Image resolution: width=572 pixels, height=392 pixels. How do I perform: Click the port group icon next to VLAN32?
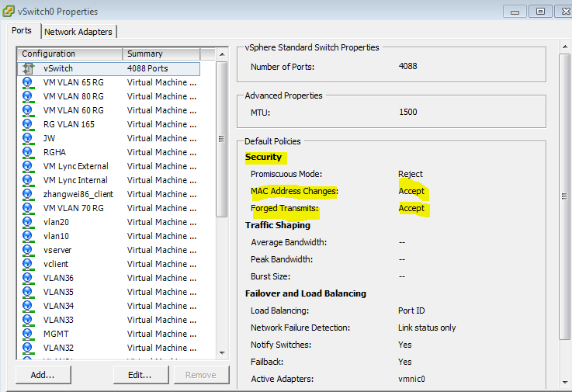tap(28, 348)
